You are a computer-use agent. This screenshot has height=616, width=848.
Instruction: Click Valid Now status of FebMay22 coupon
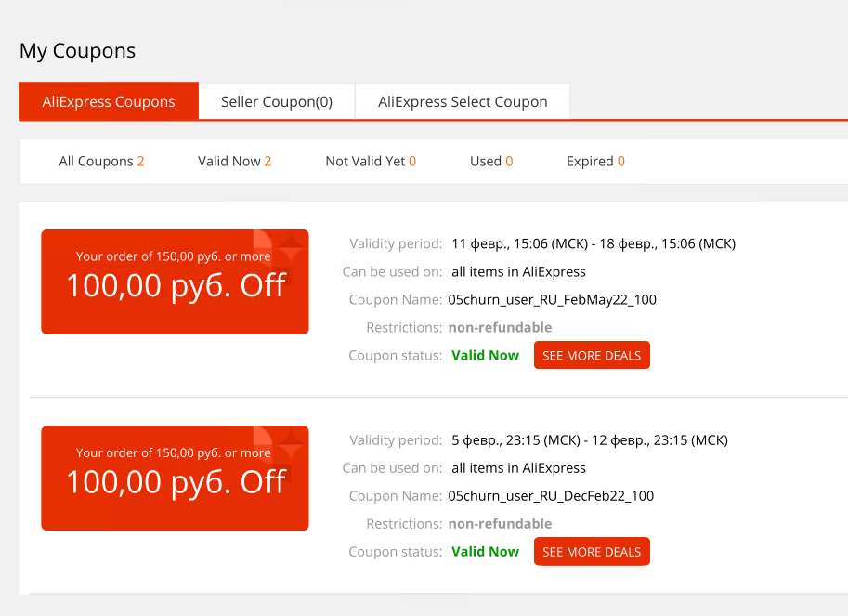pyautogui.click(x=485, y=355)
